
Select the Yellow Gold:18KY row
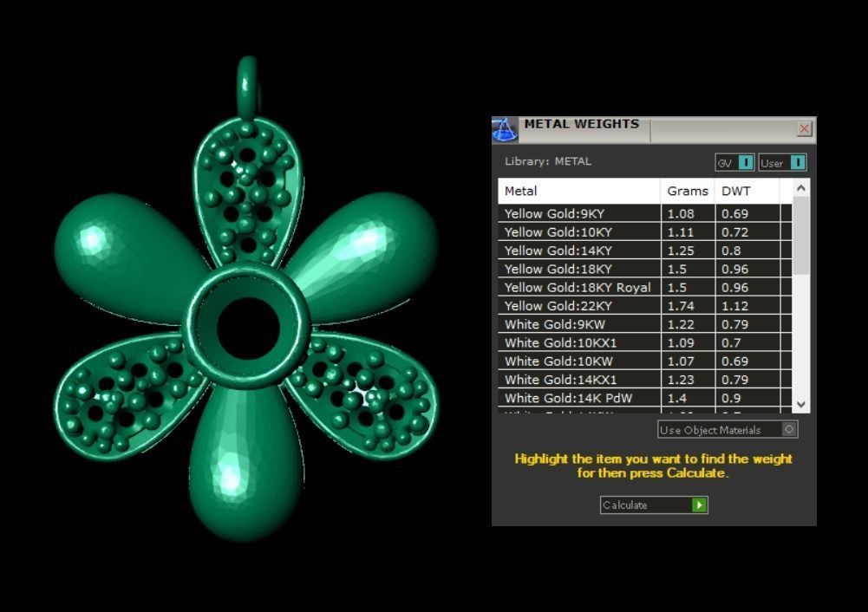point(645,269)
